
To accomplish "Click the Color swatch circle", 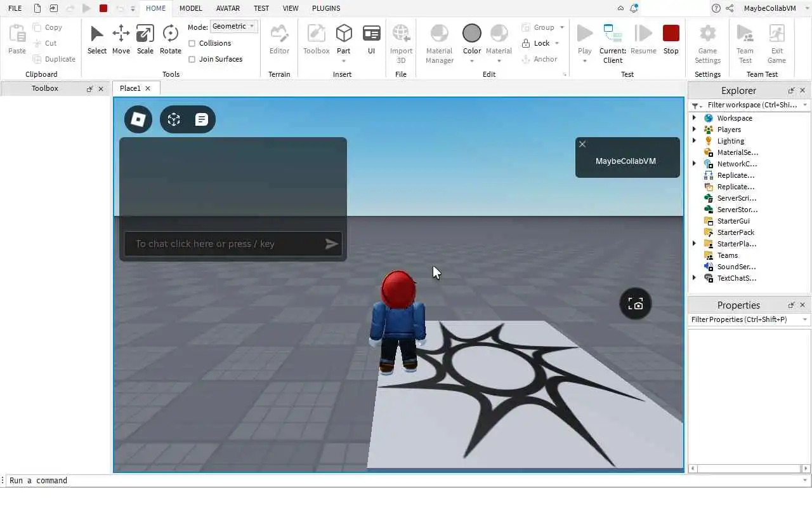I will pos(471,33).
